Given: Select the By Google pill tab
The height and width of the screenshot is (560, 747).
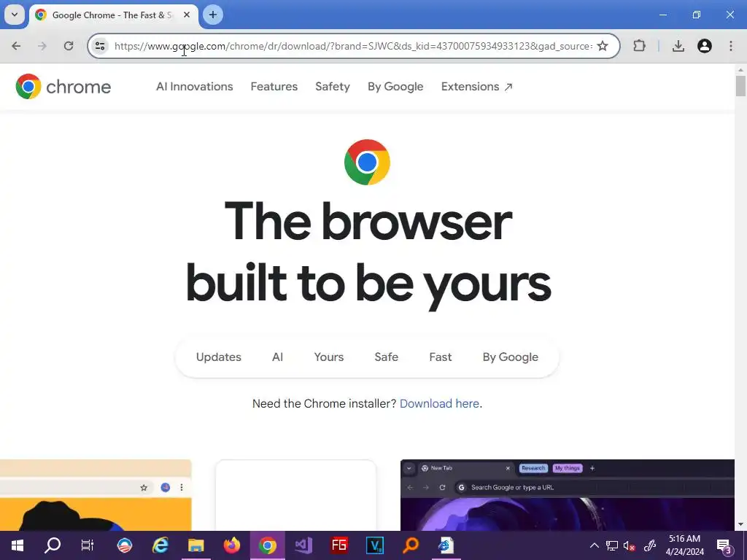Looking at the screenshot, I should click(510, 357).
